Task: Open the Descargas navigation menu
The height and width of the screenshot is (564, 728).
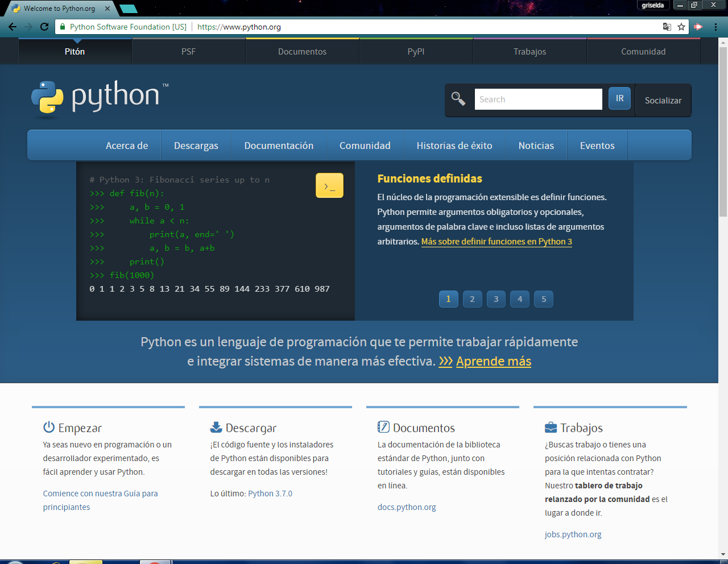Action: 196,145
